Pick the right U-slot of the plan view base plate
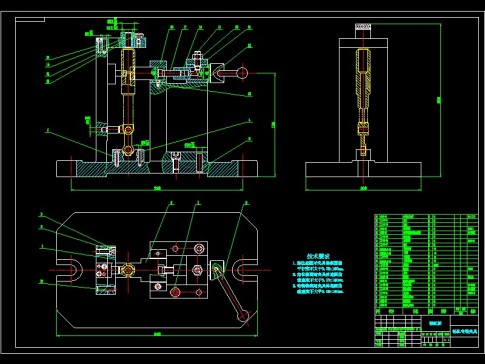485x364 pixels. point(245,270)
